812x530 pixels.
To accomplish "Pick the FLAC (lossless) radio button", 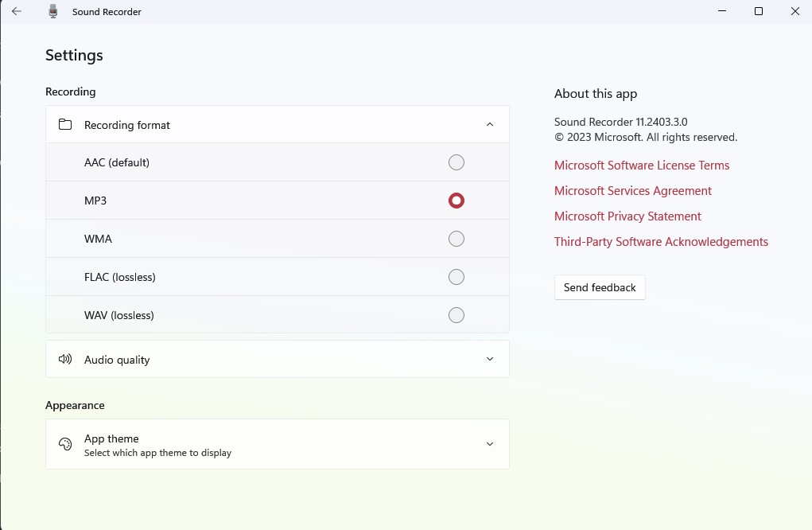I will [x=457, y=277].
